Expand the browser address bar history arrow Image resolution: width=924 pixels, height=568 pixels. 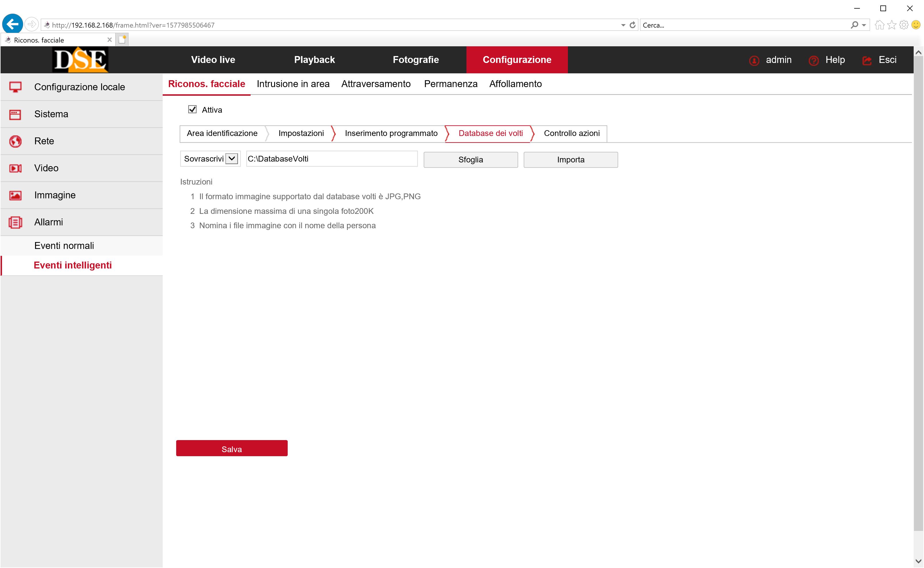[x=623, y=25]
